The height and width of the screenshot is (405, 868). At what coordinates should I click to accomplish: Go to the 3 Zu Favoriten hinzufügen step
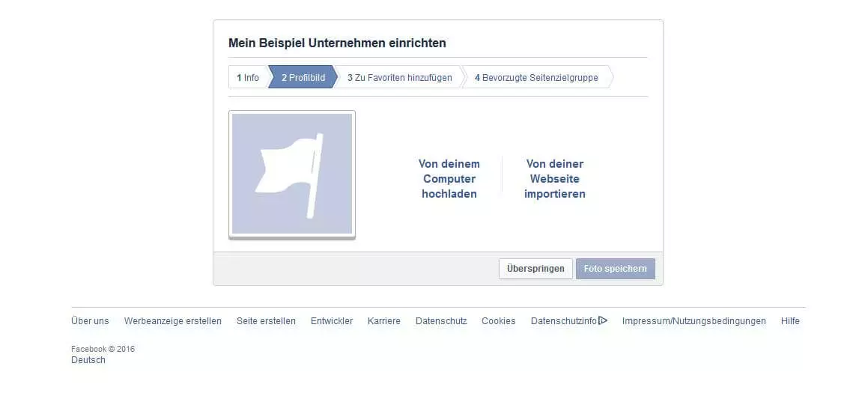pyautogui.click(x=399, y=78)
